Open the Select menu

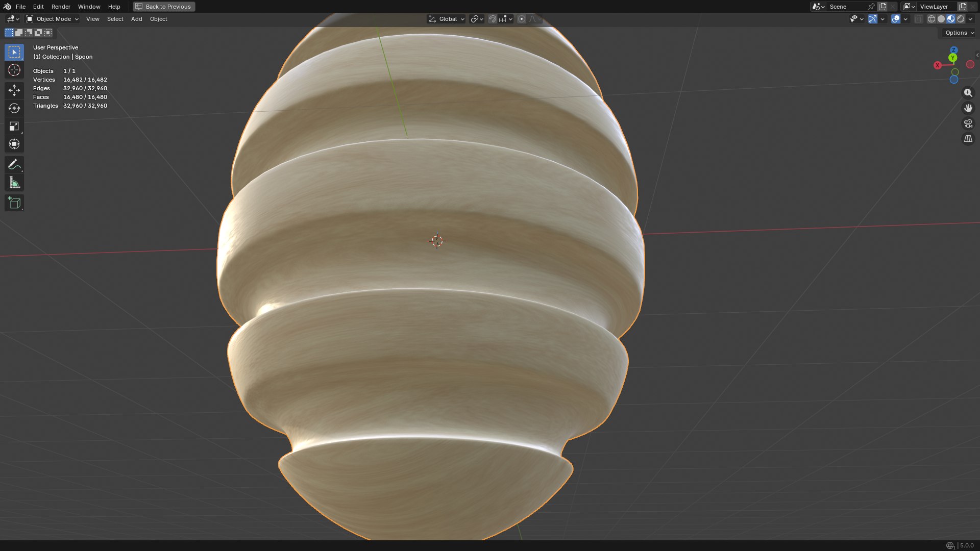115,19
